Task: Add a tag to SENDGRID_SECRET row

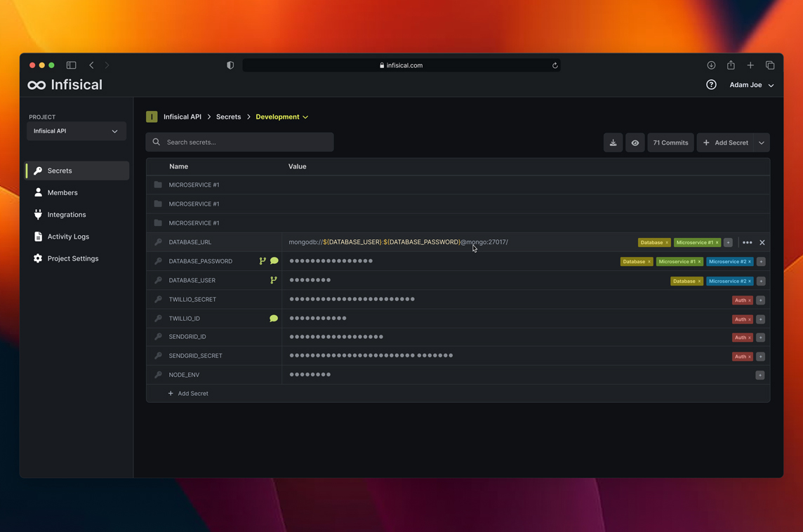Action: pos(760,357)
